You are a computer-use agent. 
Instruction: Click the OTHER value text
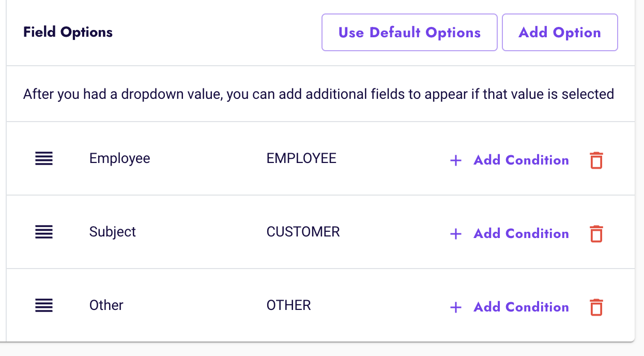(x=289, y=305)
